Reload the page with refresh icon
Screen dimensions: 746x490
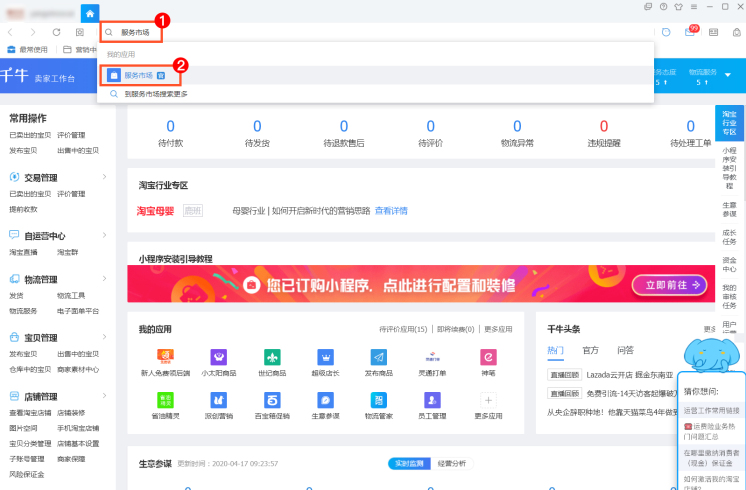(57, 32)
